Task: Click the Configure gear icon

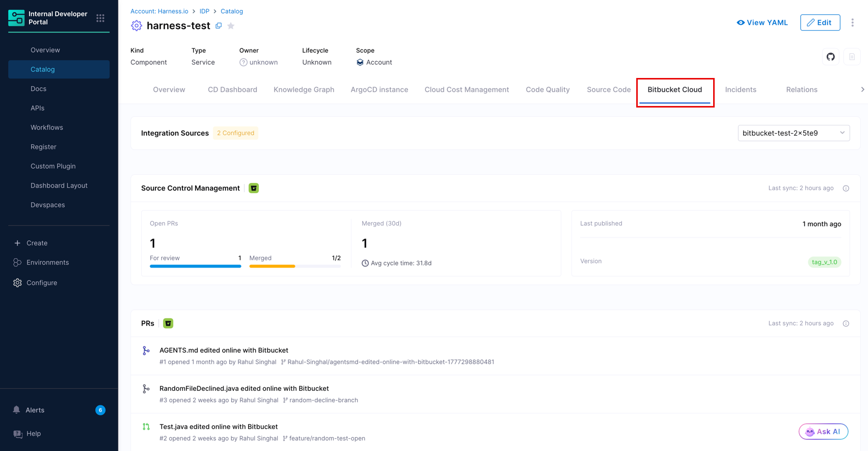Action: 17,283
